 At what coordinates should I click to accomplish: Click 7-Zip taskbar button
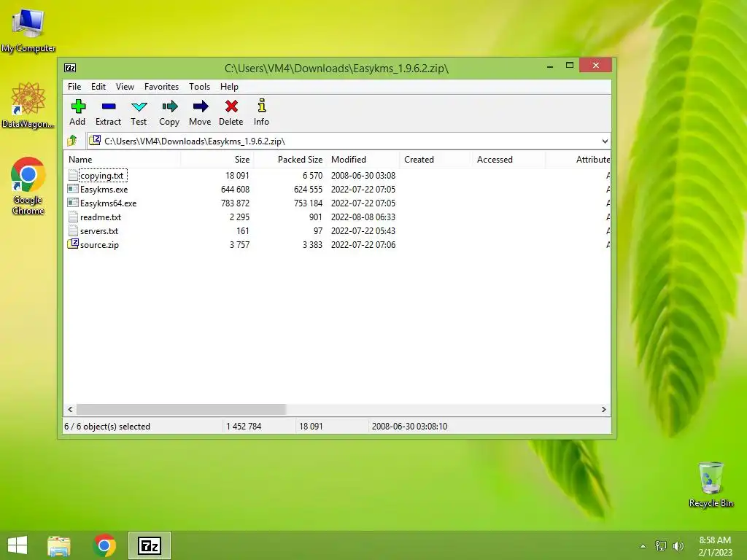[150, 545]
